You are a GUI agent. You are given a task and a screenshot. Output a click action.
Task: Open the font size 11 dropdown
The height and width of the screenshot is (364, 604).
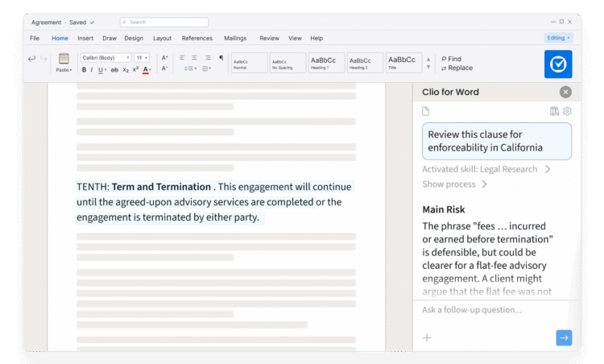click(x=142, y=58)
